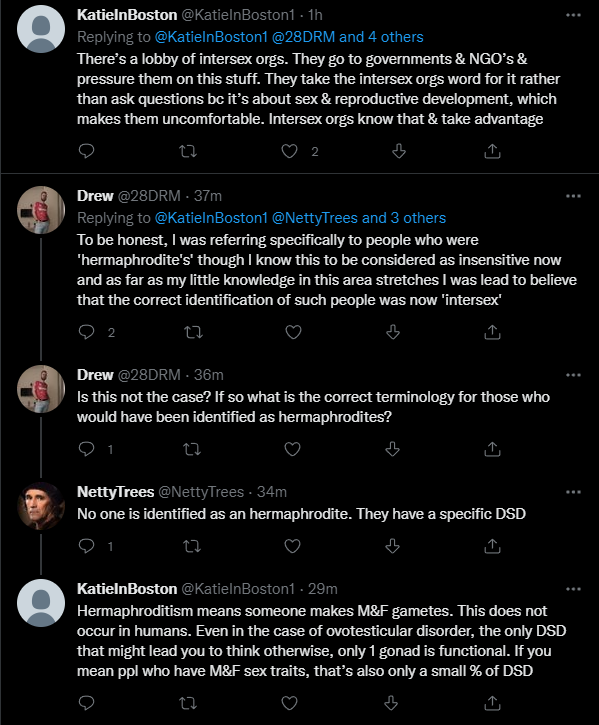Open @28DRM mention in first tweet
The image size is (599, 725).
tap(303, 37)
